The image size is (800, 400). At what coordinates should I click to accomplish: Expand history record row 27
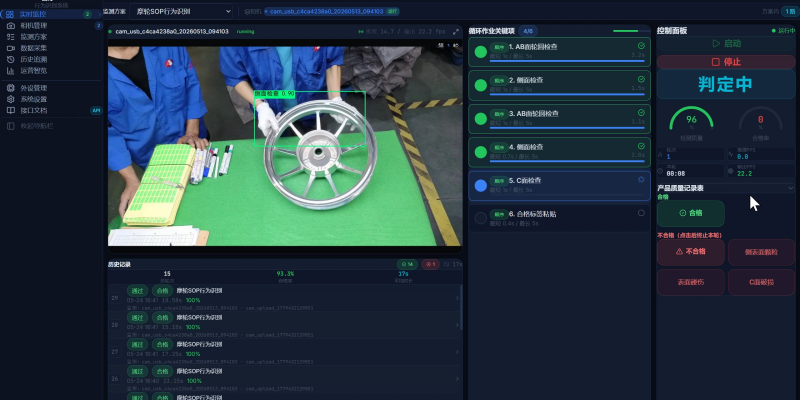click(457, 352)
